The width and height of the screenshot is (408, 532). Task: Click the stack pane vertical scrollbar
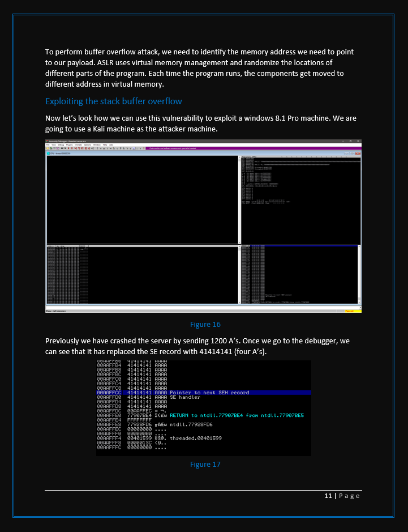(359, 275)
